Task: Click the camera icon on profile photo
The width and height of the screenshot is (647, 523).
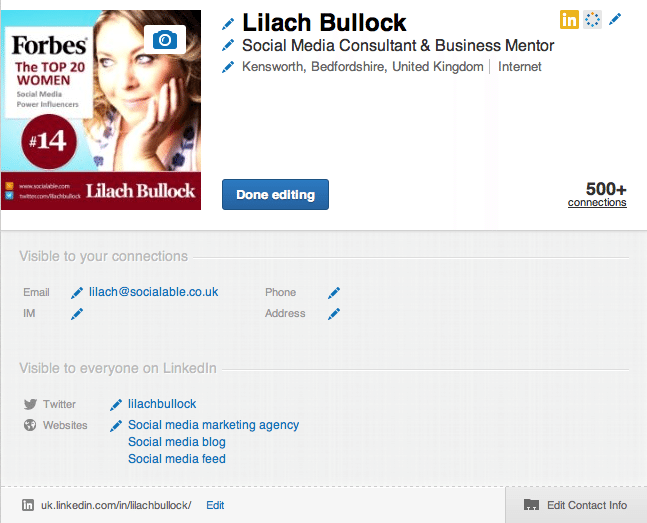Action: [x=165, y=40]
